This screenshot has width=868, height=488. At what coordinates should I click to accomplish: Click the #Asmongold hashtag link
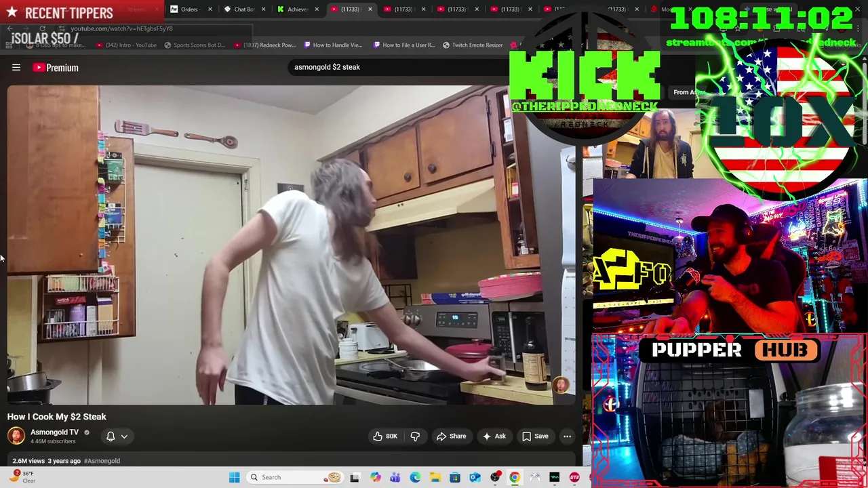(x=102, y=461)
